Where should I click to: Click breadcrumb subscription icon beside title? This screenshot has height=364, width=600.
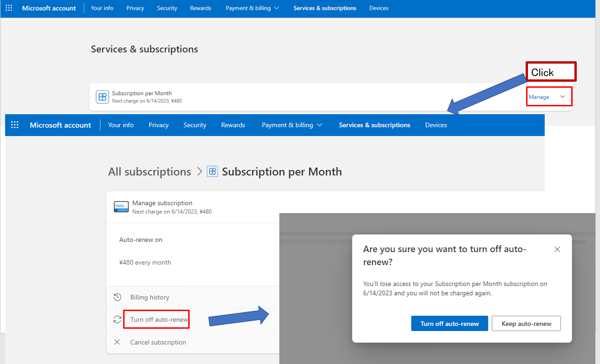click(x=212, y=171)
